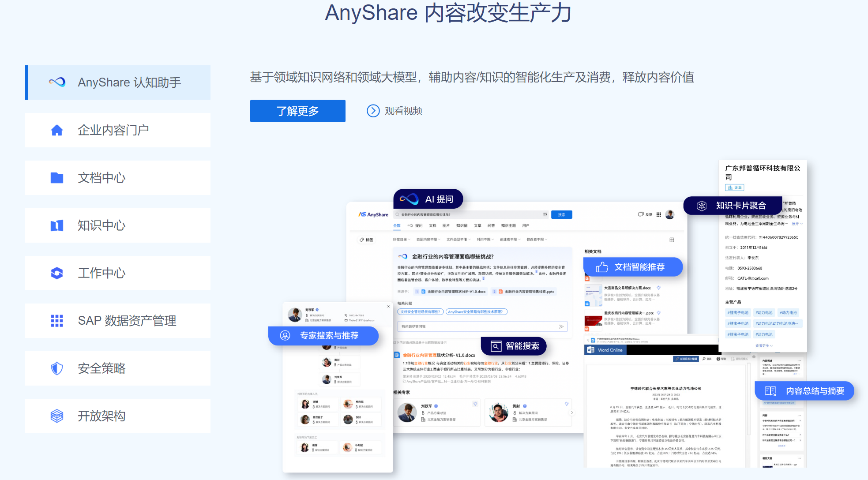Screen dimensions: 868x480
Task: Click the 智能搜索 badge
Action: (x=514, y=346)
